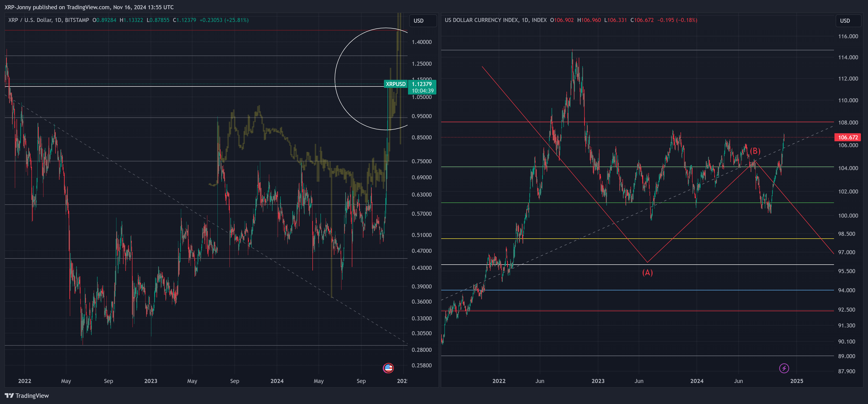Click 0.95000 on XRP price axis
The image size is (868, 404).
[x=421, y=116]
